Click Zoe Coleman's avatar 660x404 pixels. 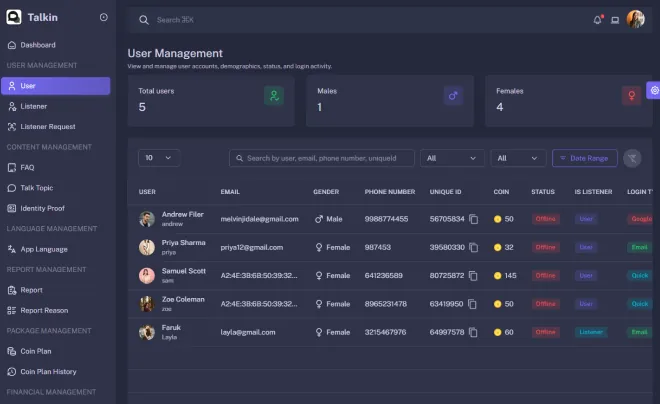pyautogui.click(x=147, y=304)
